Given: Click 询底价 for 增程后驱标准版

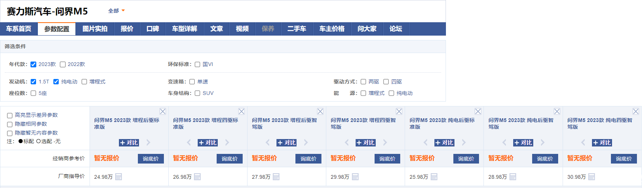Looking at the screenshot, I should [151, 159].
